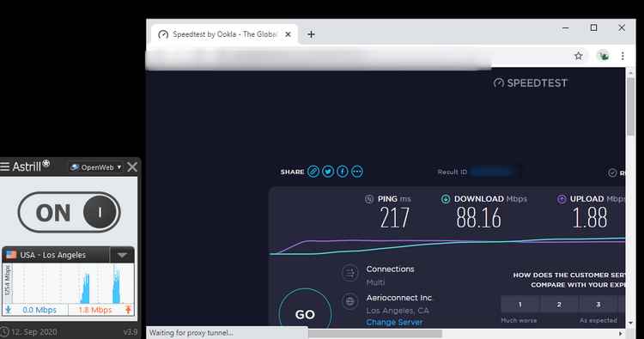The width and height of the screenshot is (644, 339).
Task: Bookmark this page with star icon
Action: 578,56
